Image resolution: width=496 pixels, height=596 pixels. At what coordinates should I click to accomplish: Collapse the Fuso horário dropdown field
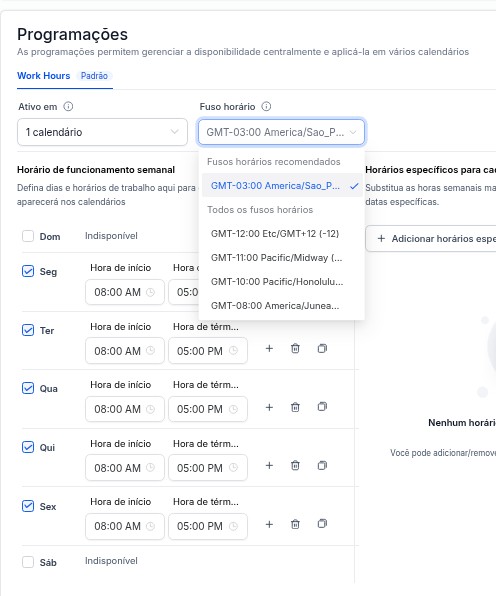click(281, 132)
